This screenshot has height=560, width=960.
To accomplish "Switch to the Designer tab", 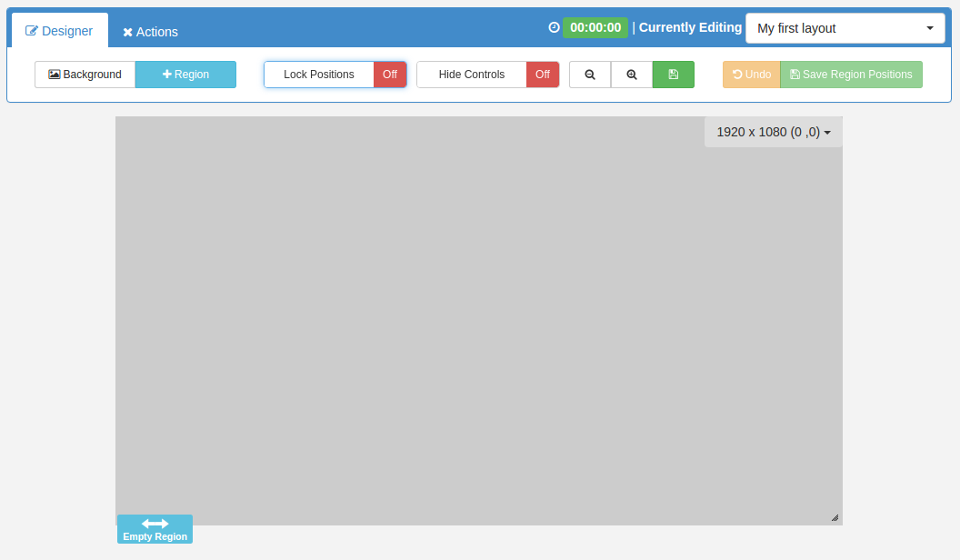I will 60,31.
